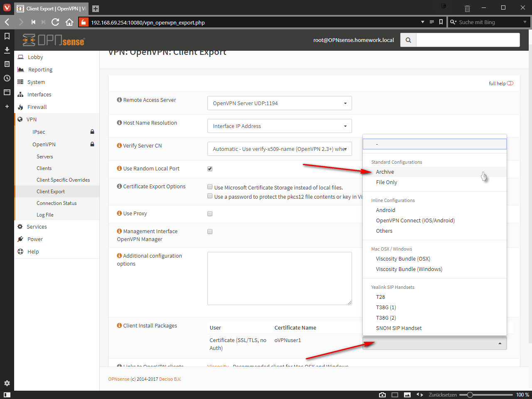This screenshot has height=399, width=532.
Task: Open Client Specific Overrides page
Action: tap(57, 180)
